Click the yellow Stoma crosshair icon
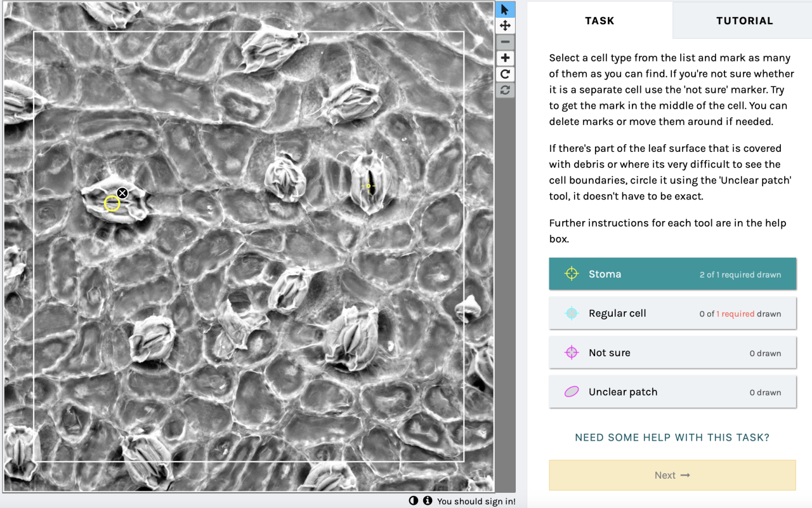Image resolution: width=812 pixels, height=508 pixels. pos(572,274)
